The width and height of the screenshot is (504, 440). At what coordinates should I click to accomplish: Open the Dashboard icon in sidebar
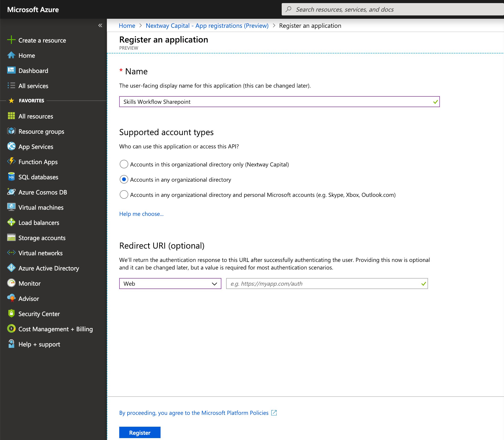[x=11, y=71]
